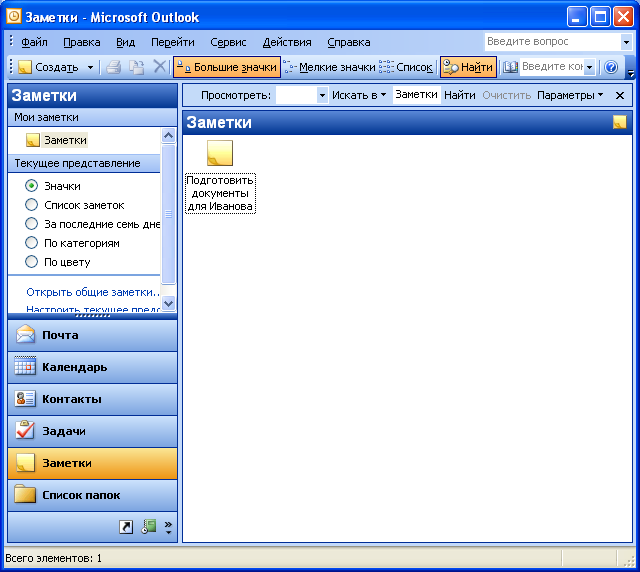The height and width of the screenshot is (572, 640).
Task: Click Current View section header
Action: point(84,163)
